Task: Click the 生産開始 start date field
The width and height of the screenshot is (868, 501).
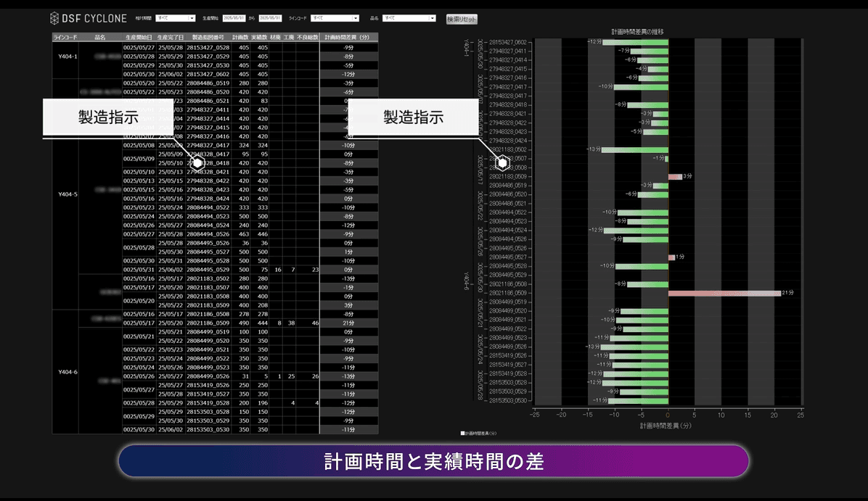Action: point(234,18)
